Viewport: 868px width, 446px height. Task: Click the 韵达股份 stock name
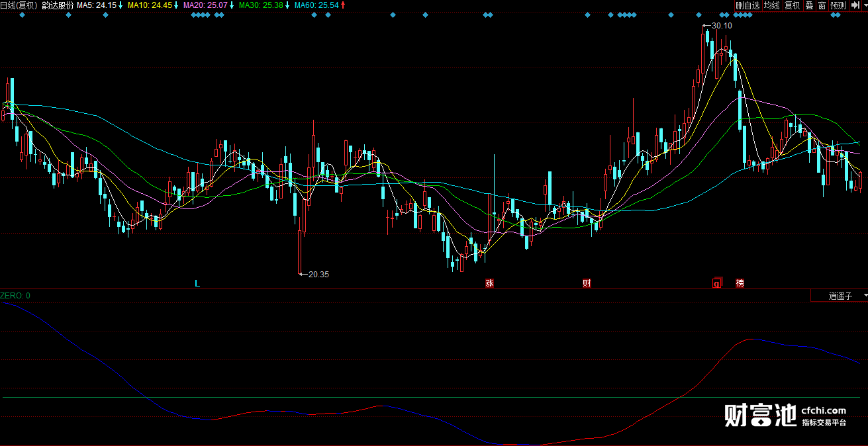tap(58, 5)
